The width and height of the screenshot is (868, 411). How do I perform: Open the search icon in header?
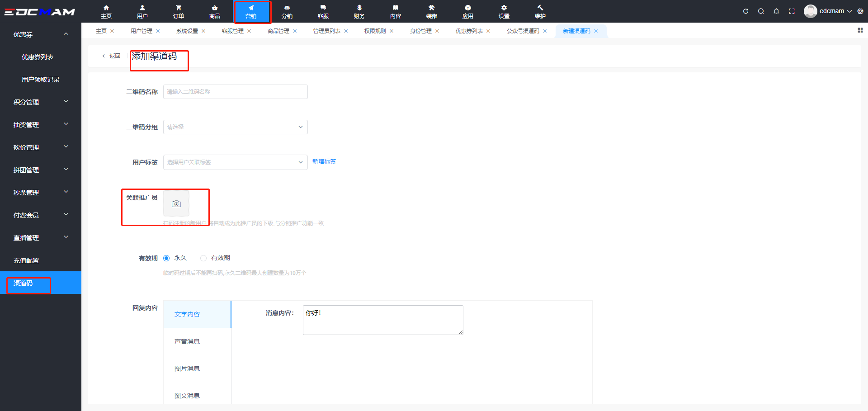coord(761,11)
